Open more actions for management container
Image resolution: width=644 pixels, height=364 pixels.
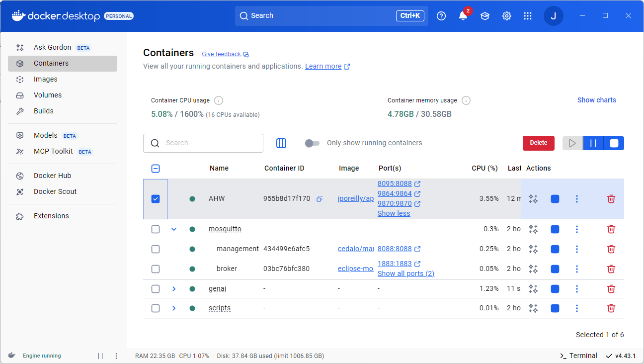577,249
